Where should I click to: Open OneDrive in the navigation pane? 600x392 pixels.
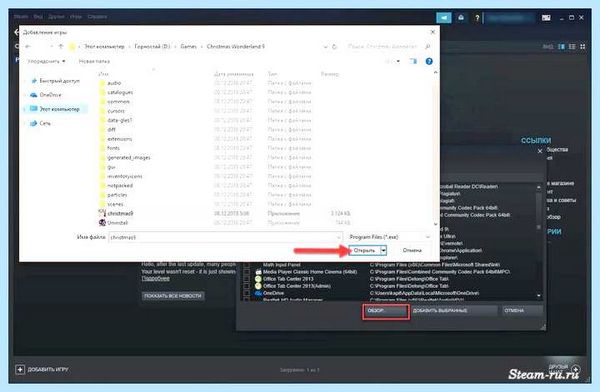[46, 95]
